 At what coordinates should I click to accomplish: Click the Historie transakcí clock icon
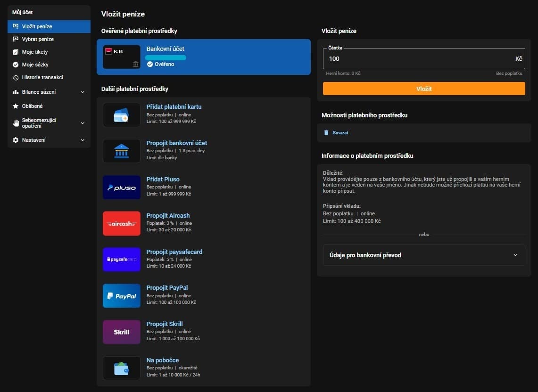tap(16, 78)
